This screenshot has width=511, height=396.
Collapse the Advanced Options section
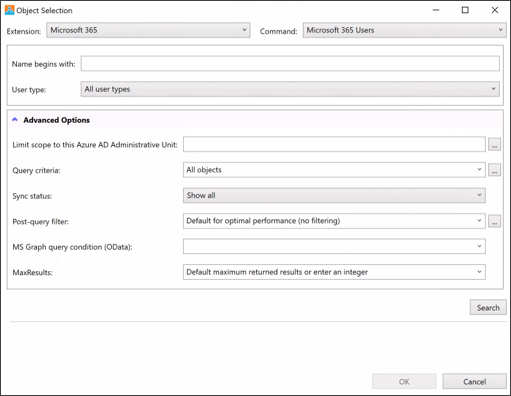click(x=15, y=120)
